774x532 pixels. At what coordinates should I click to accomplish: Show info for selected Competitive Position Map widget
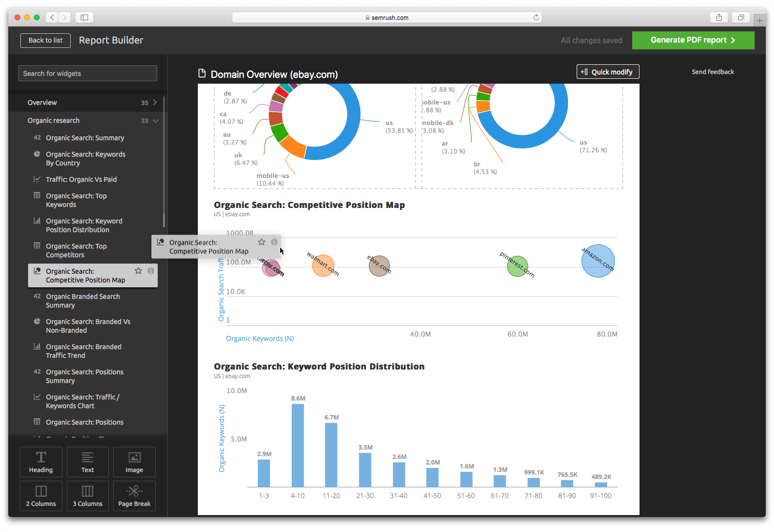point(151,271)
